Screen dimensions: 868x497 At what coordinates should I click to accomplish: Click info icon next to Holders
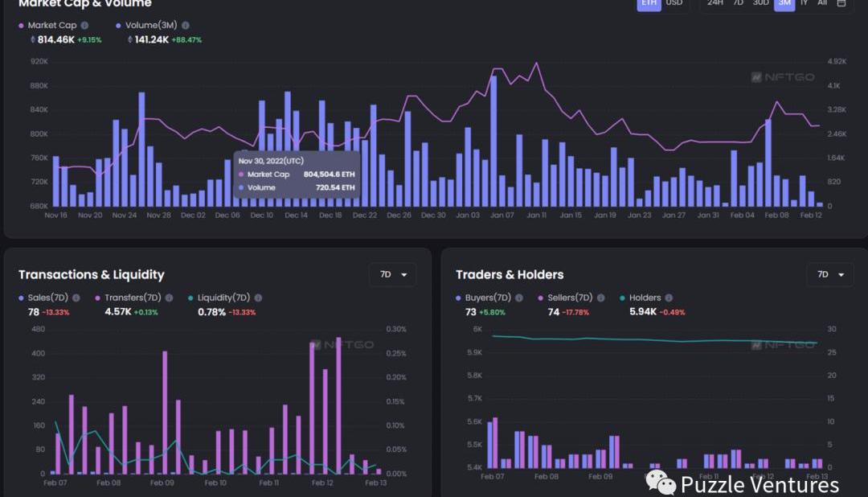coord(669,298)
